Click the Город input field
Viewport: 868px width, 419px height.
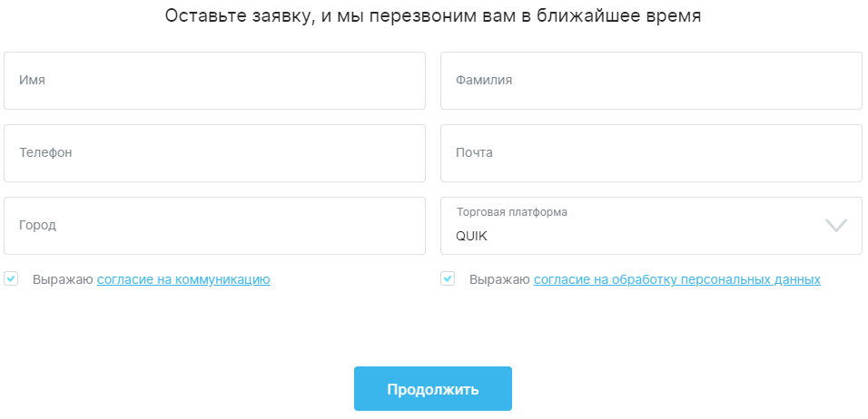(214, 226)
